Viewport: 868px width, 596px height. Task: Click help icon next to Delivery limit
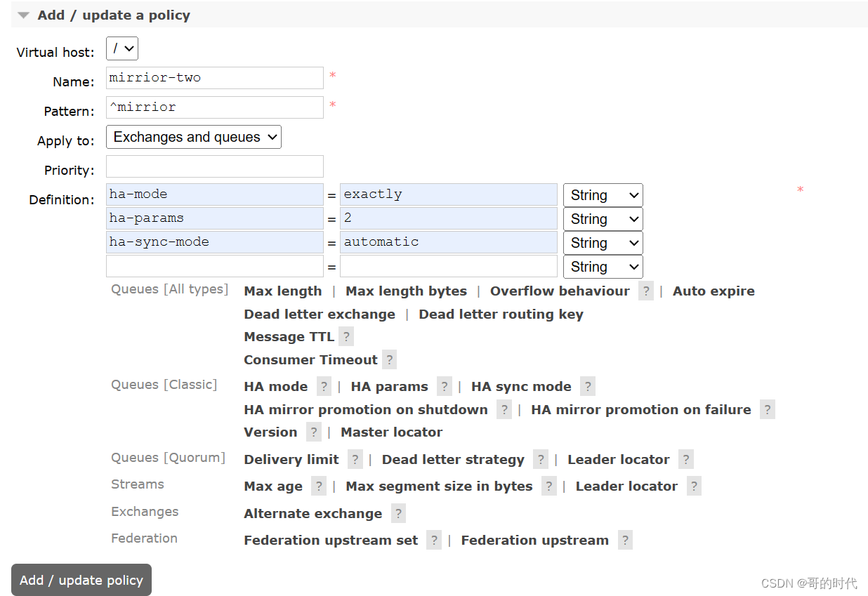tap(355, 460)
